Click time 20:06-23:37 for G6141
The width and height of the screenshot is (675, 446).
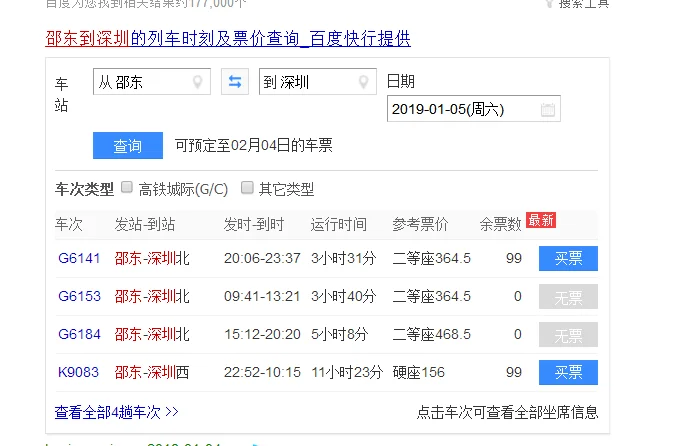262,258
